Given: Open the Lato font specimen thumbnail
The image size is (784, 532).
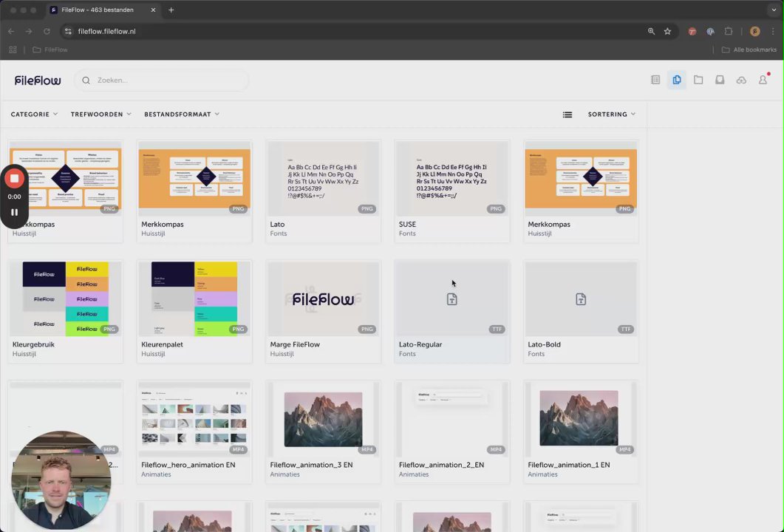Looking at the screenshot, I should point(323,179).
